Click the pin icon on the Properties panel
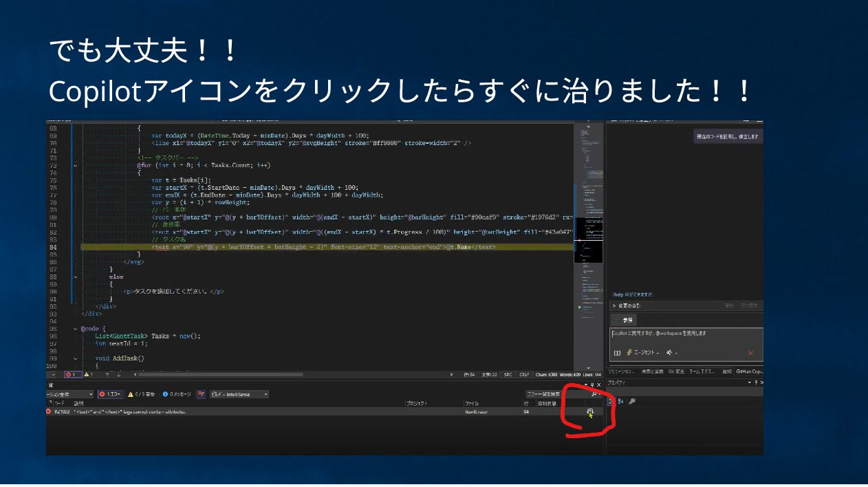The width and height of the screenshot is (868, 487). pyautogui.click(x=755, y=382)
